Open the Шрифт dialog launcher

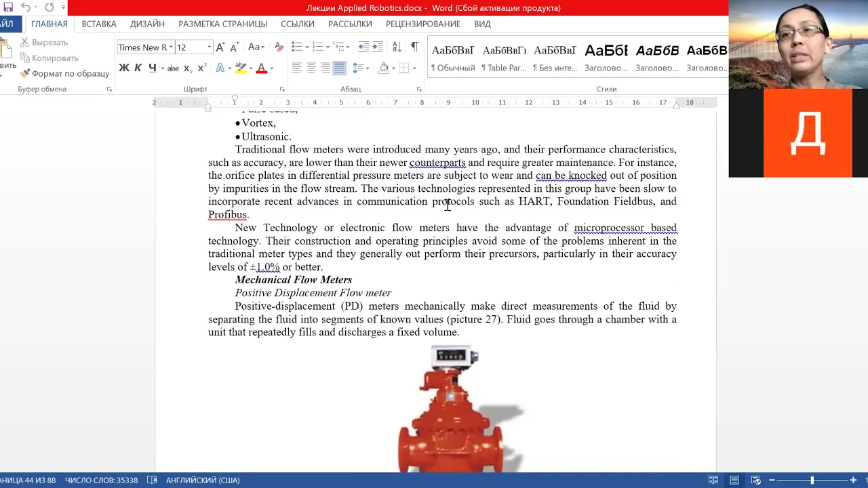pyautogui.click(x=282, y=89)
